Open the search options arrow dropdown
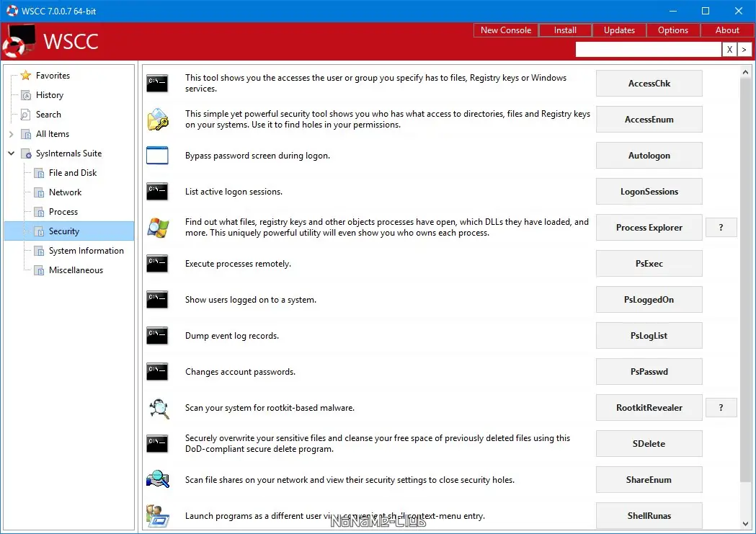The height and width of the screenshot is (534, 756). click(743, 49)
